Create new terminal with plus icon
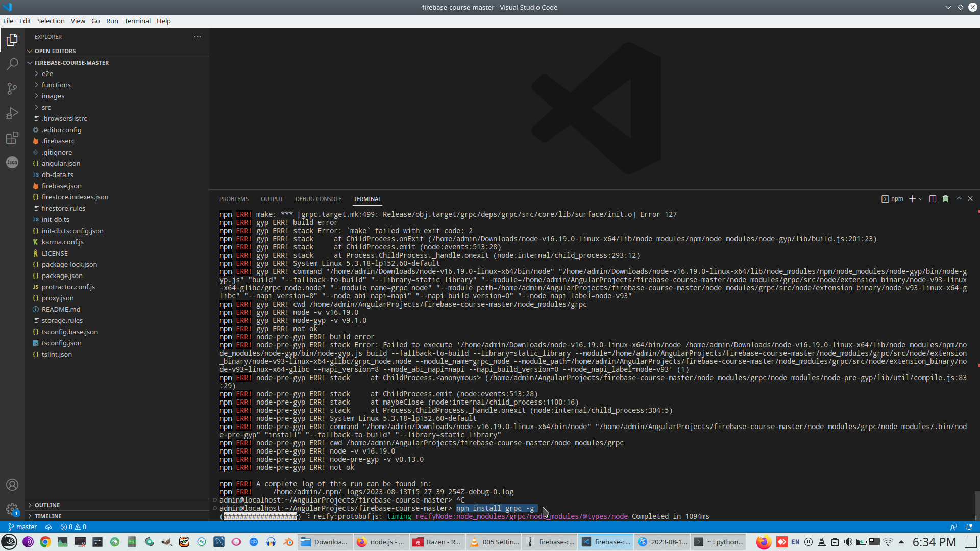The image size is (980, 551). click(x=912, y=199)
